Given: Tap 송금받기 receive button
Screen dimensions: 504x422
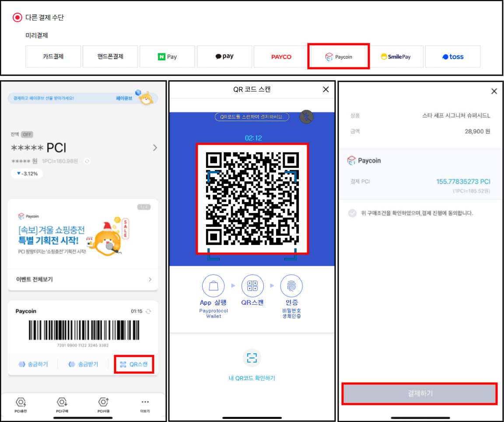Looking at the screenshot, I should pyautogui.click(x=83, y=364).
